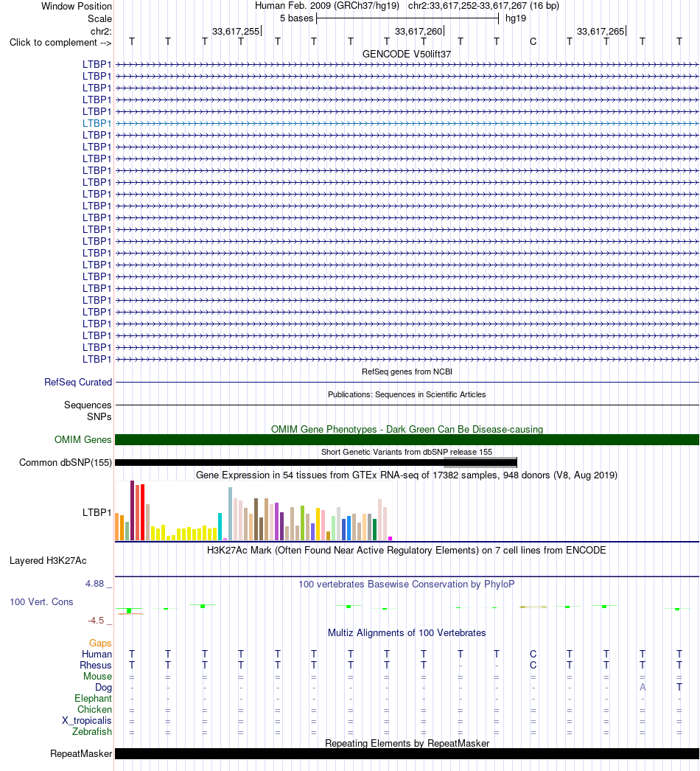Click the SNPs track label
This screenshot has height=771, width=700.
click(x=99, y=416)
